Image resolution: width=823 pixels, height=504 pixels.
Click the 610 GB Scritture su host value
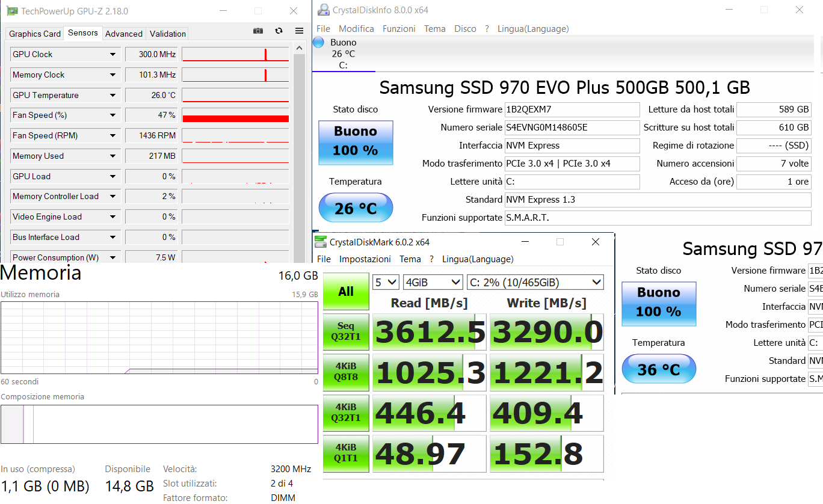774,128
